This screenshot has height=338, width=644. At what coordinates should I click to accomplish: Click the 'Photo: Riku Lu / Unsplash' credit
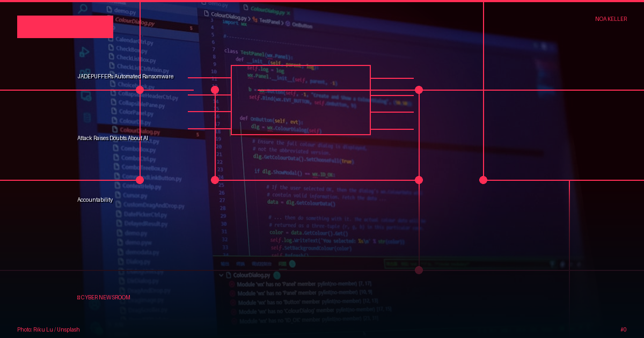[x=48, y=329]
